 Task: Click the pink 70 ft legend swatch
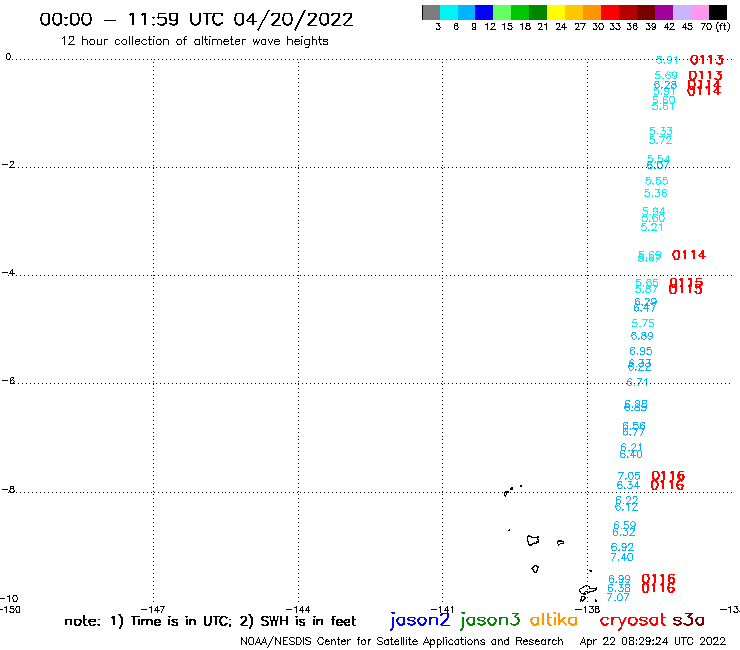point(699,12)
